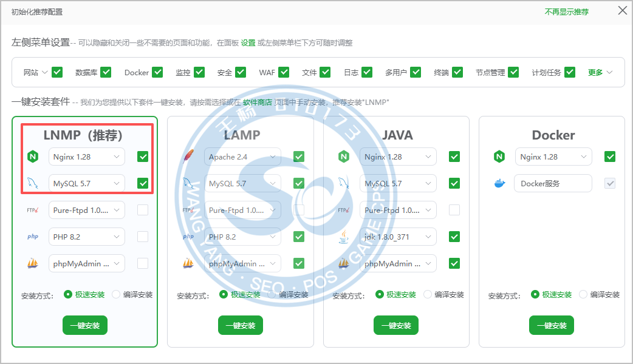Select compile install radio in LNMP panel
The height and width of the screenshot is (364, 633).
click(117, 294)
